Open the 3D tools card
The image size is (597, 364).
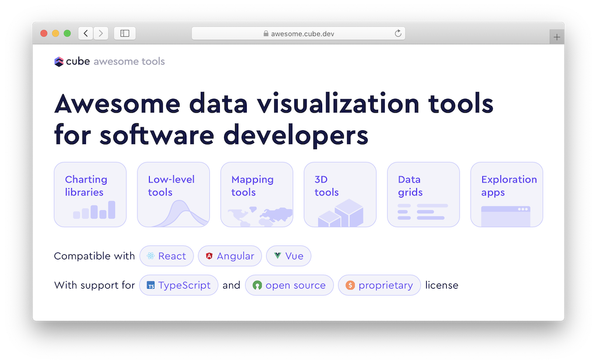340,195
